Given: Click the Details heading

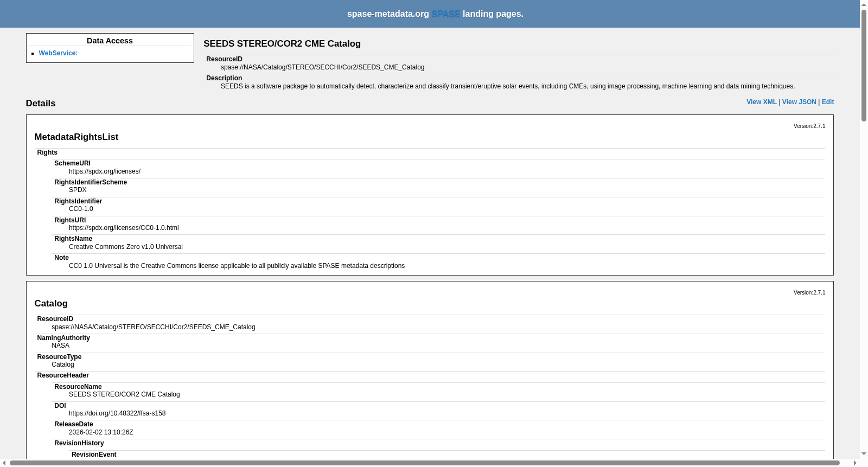Looking at the screenshot, I should [41, 104].
